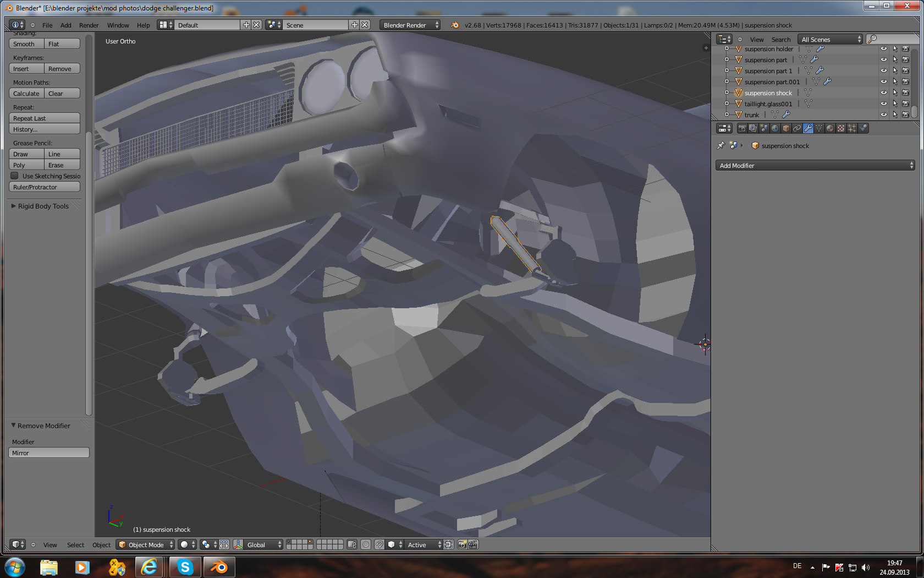
Task: Open the Render properties tab camera icon
Action: point(742,128)
